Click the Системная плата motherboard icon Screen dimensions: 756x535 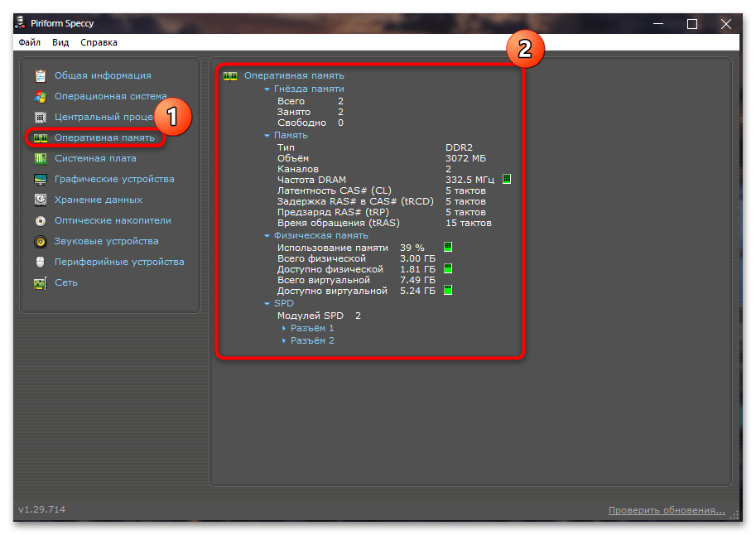point(40,158)
